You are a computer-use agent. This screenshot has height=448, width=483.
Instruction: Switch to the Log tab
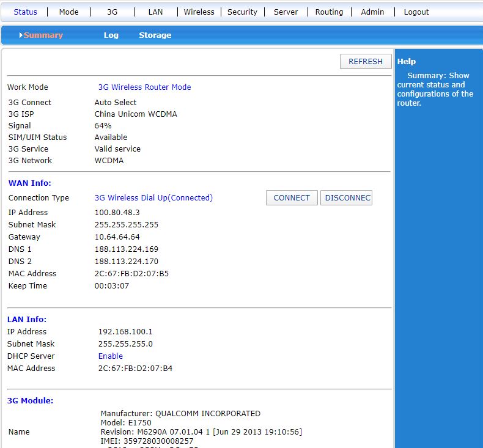111,35
